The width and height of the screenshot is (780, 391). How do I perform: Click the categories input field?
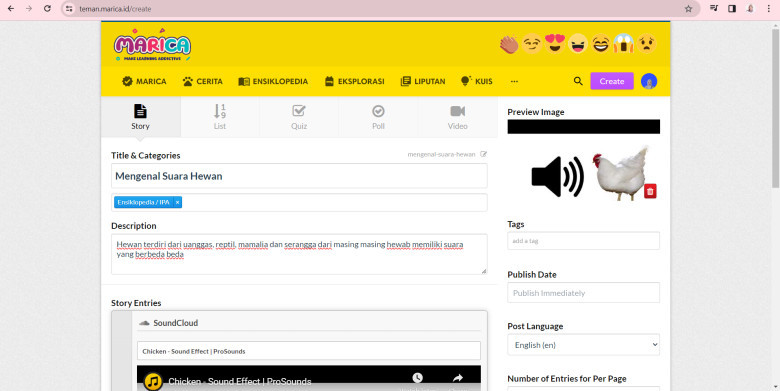coord(299,202)
